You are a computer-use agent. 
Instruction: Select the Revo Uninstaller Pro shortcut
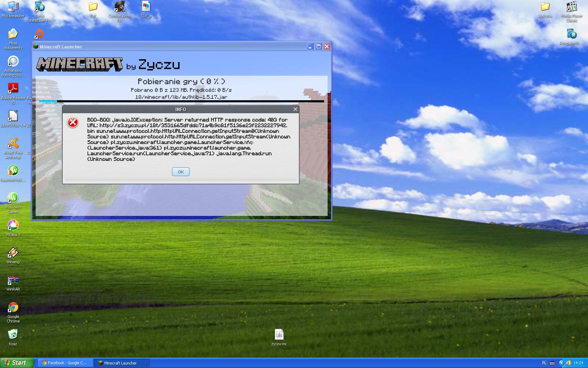coord(40,12)
